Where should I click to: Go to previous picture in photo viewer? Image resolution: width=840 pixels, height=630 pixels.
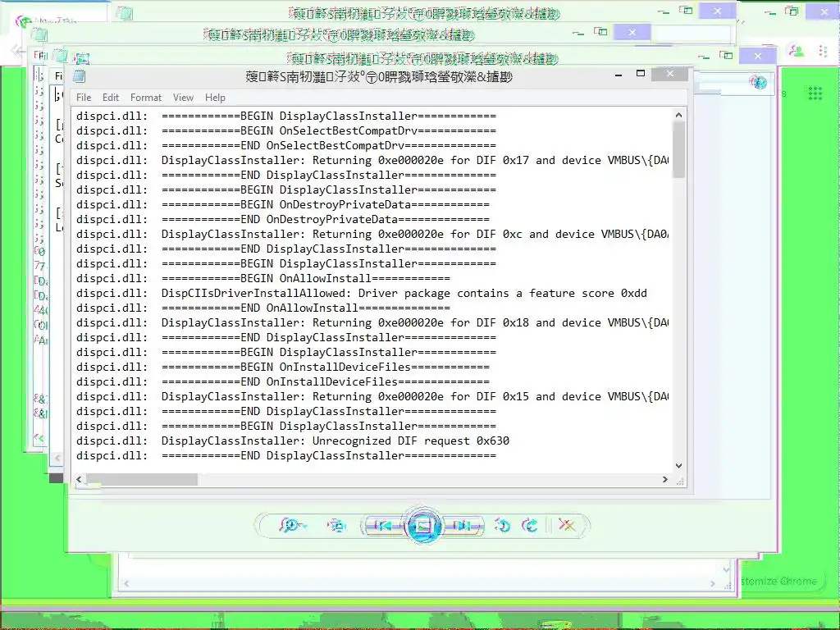(382, 527)
